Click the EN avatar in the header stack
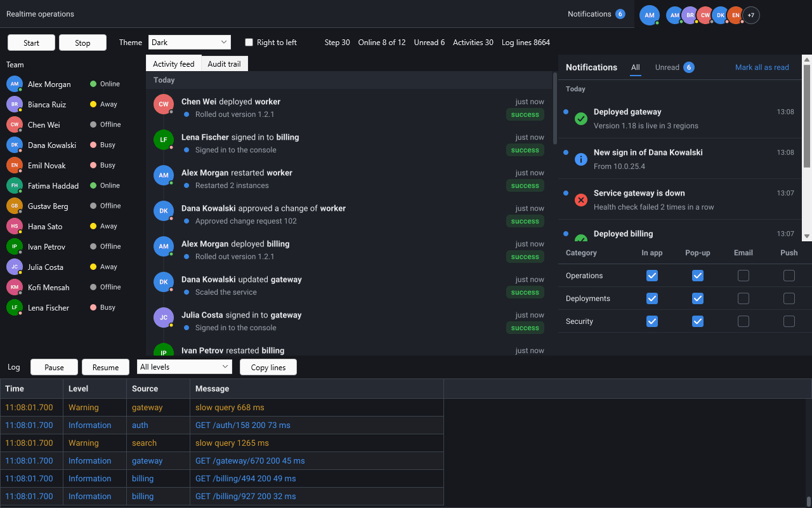This screenshot has height=508, width=812. [x=735, y=15]
